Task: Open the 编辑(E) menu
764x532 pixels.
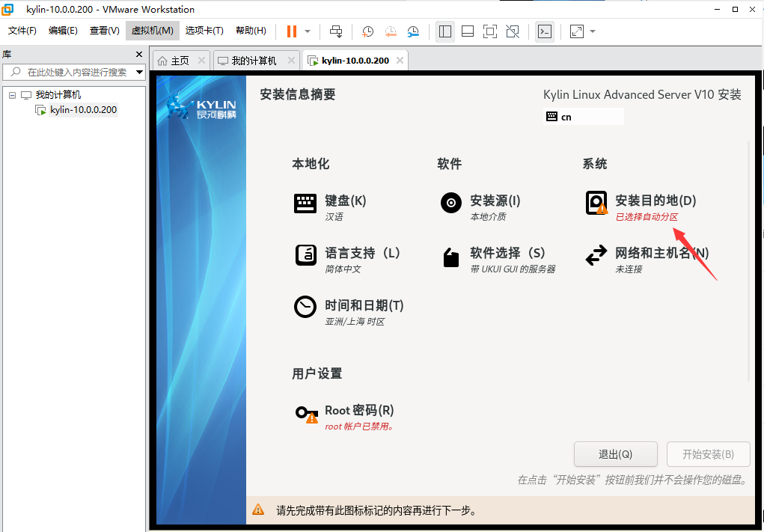Action: click(63, 31)
